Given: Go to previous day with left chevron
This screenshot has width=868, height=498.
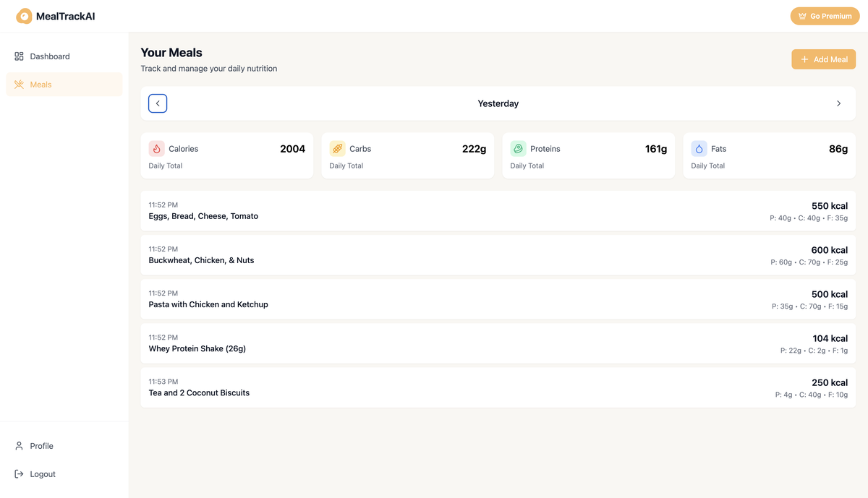Looking at the screenshot, I should pyautogui.click(x=158, y=103).
